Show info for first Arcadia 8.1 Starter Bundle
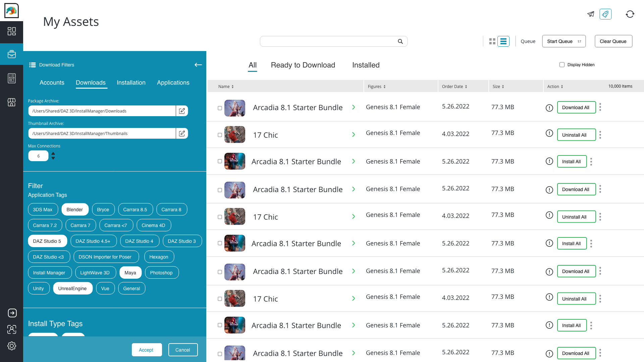The image size is (644, 362). click(x=549, y=108)
